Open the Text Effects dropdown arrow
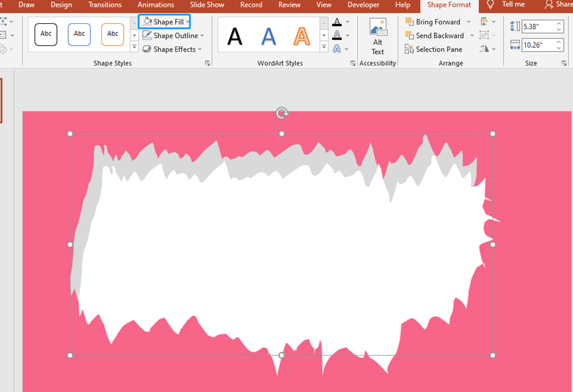The width and height of the screenshot is (573, 392). coord(346,49)
